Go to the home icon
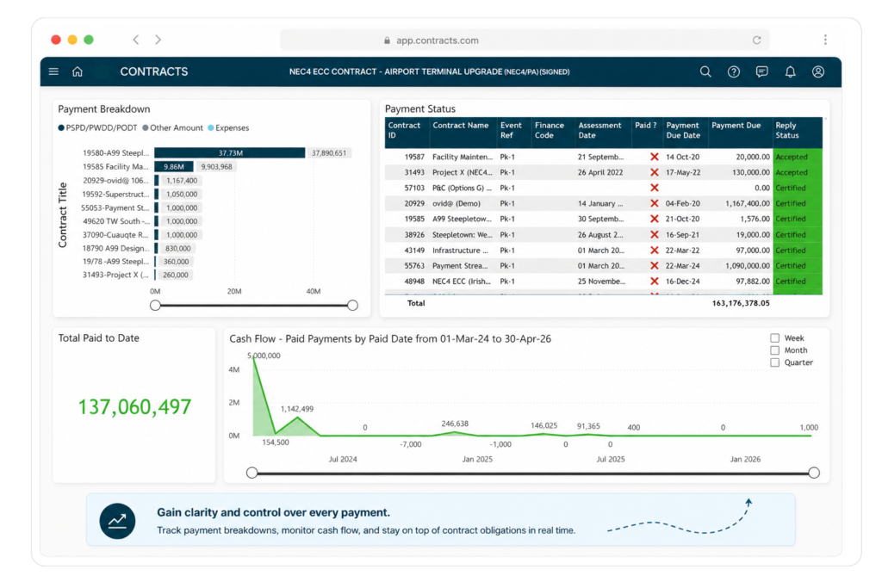Screen dimensions: 882x588 78,71
